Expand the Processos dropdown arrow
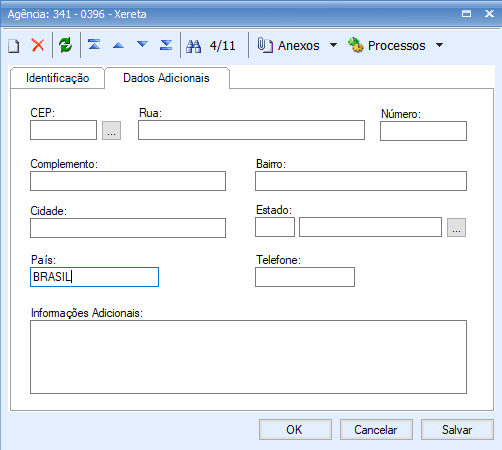Viewport: 502px width, 450px height. [x=440, y=45]
